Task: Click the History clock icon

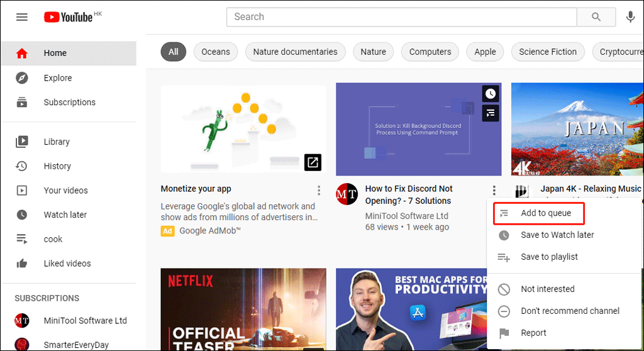Action: pos(21,166)
